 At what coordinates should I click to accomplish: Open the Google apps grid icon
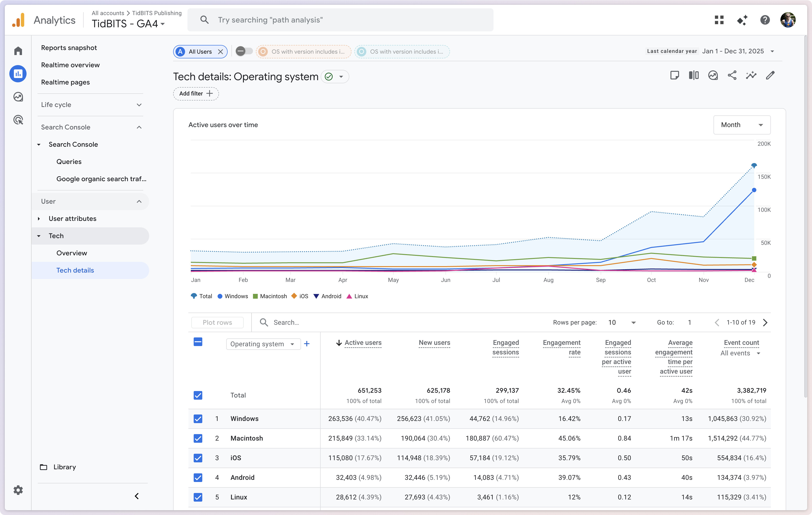coord(719,20)
